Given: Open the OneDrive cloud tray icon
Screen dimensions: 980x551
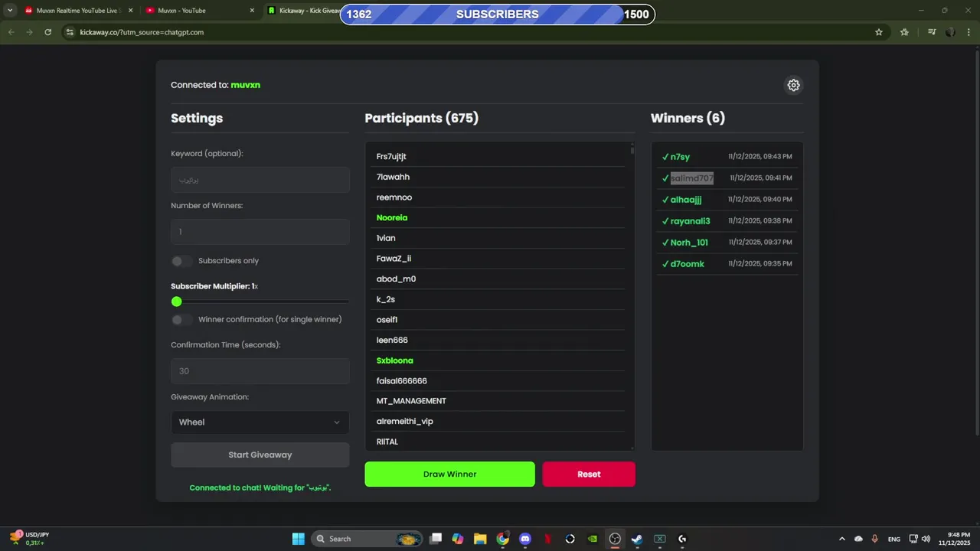Looking at the screenshot, I should pyautogui.click(x=858, y=539).
